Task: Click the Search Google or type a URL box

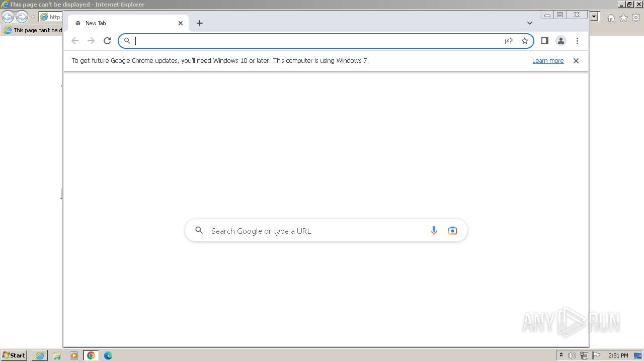Action: click(326, 231)
